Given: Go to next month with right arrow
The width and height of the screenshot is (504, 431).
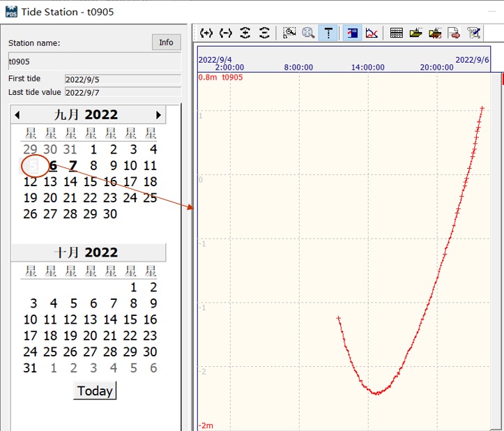Looking at the screenshot, I should [158, 115].
